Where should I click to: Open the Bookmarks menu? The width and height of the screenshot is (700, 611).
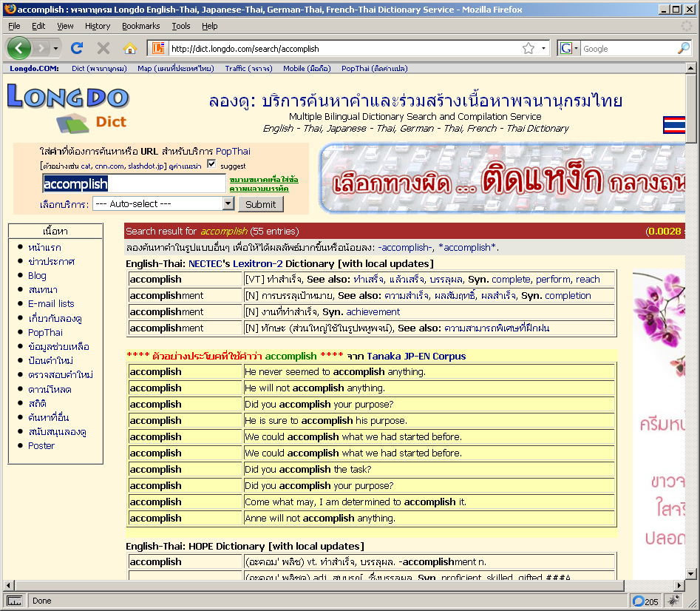(x=141, y=26)
